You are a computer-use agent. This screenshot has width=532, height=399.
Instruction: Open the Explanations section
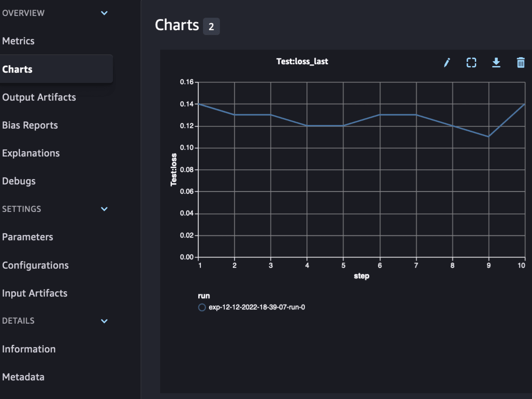pos(31,153)
